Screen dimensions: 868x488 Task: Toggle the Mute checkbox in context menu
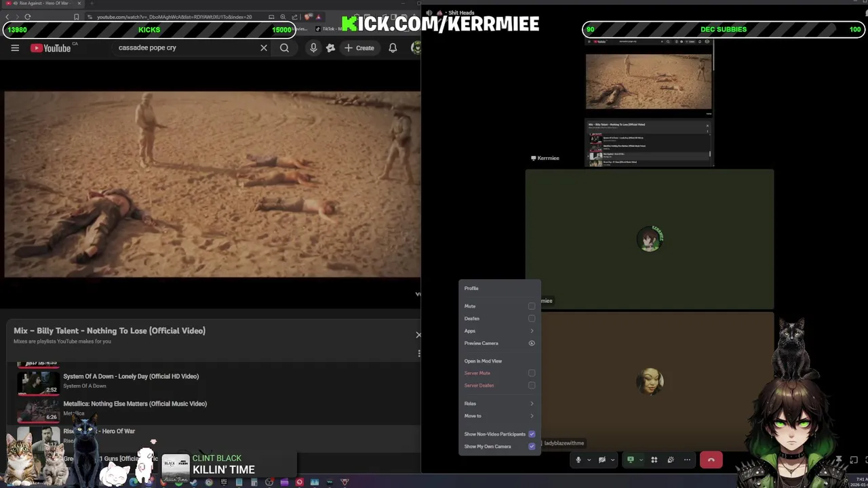pyautogui.click(x=532, y=306)
